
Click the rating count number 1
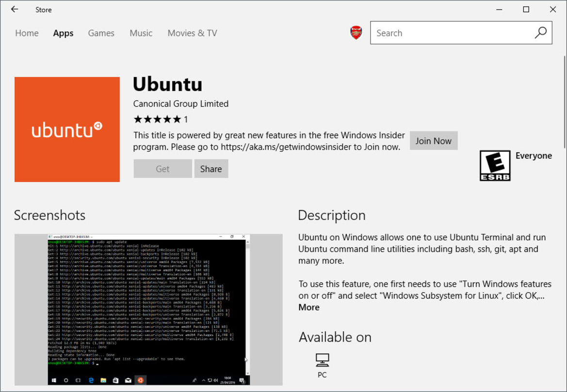click(186, 120)
